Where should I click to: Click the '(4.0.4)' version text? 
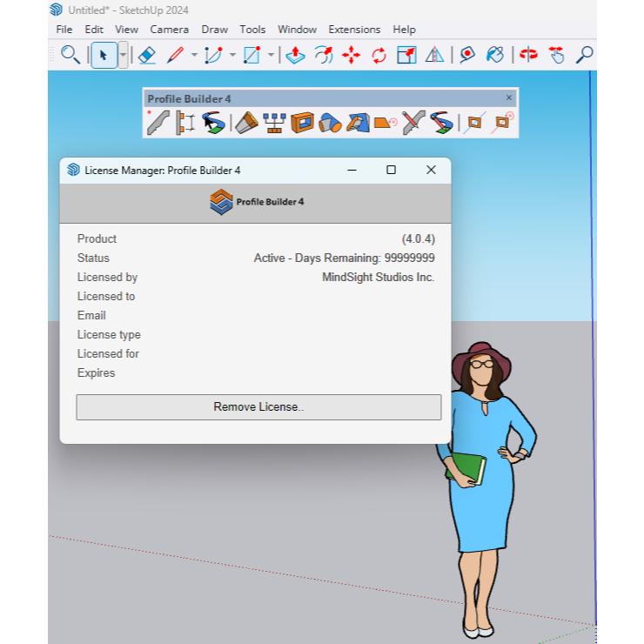418,239
